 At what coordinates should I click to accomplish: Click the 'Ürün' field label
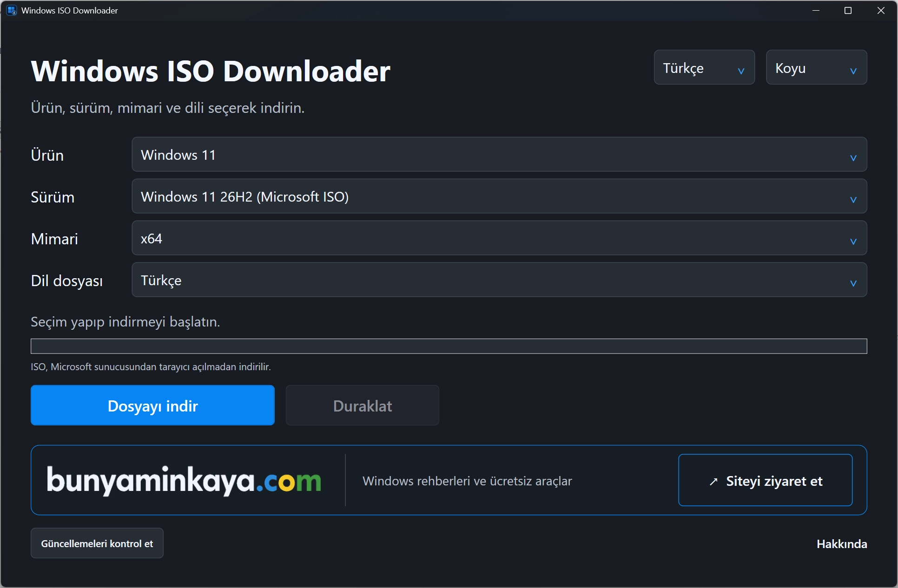pyautogui.click(x=47, y=155)
